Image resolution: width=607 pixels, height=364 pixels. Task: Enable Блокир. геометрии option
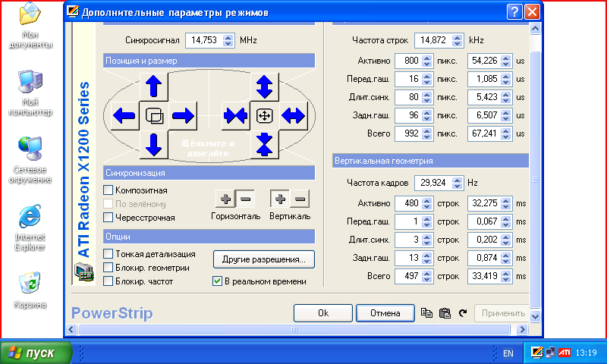[x=109, y=268]
